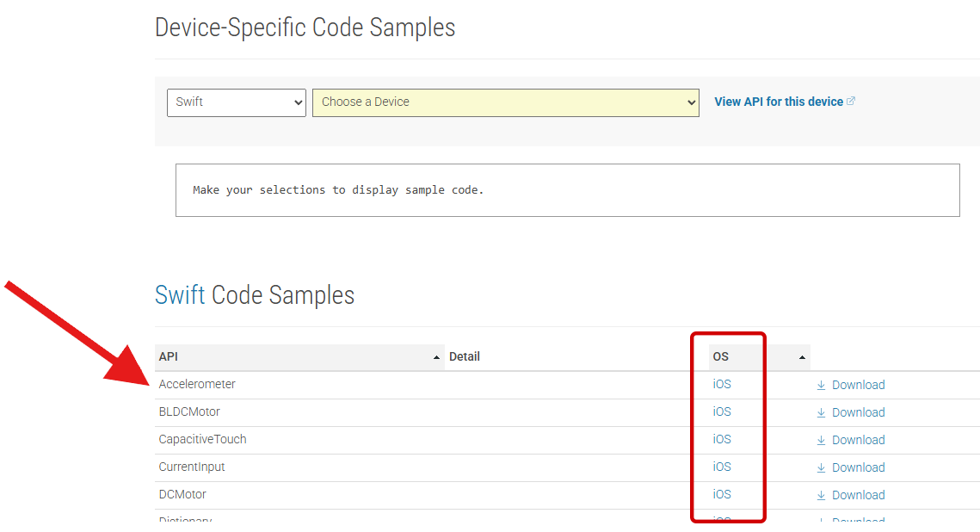Image resolution: width=980 pixels, height=532 pixels.
Task: Open View API for this device link
Action: tap(778, 102)
